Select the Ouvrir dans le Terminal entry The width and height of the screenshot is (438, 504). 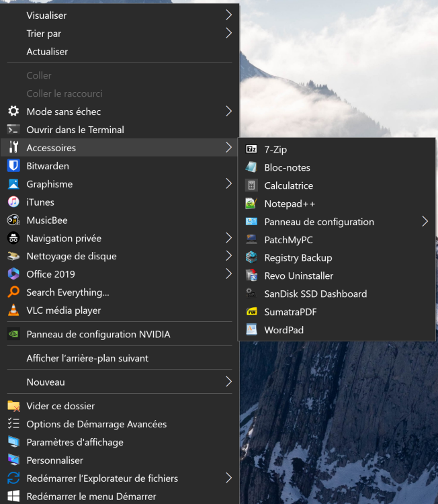(120, 130)
